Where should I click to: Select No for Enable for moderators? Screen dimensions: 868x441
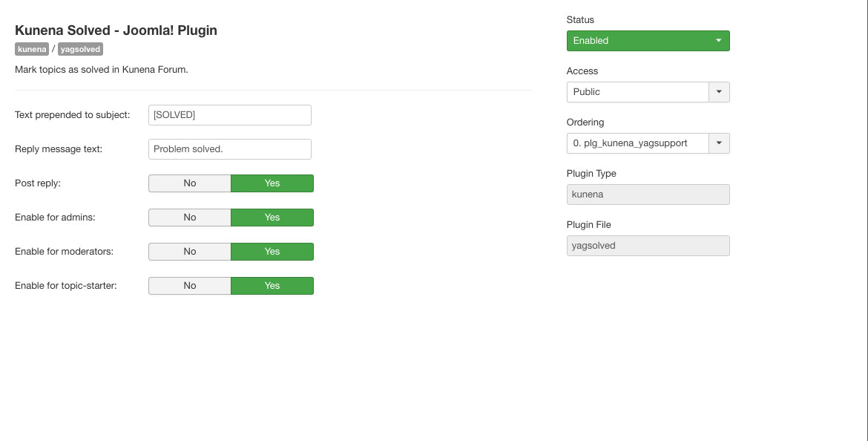tap(190, 252)
